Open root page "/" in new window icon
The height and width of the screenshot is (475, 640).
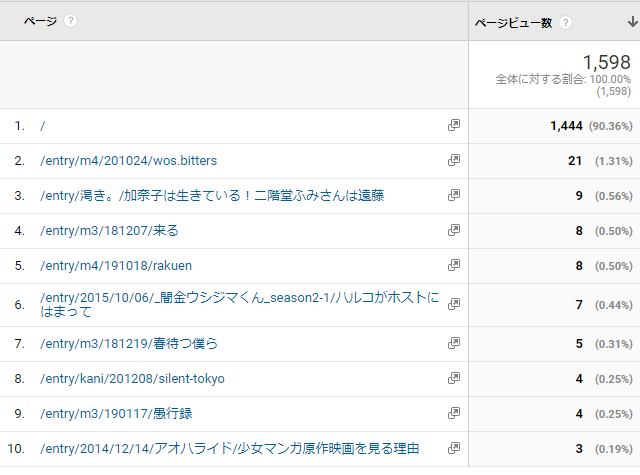(454, 125)
